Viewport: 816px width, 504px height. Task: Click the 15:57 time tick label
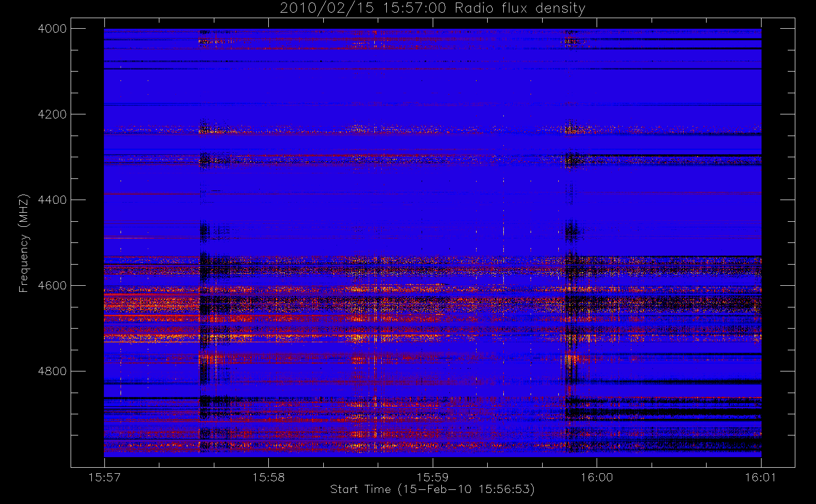pyautogui.click(x=104, y=477)
